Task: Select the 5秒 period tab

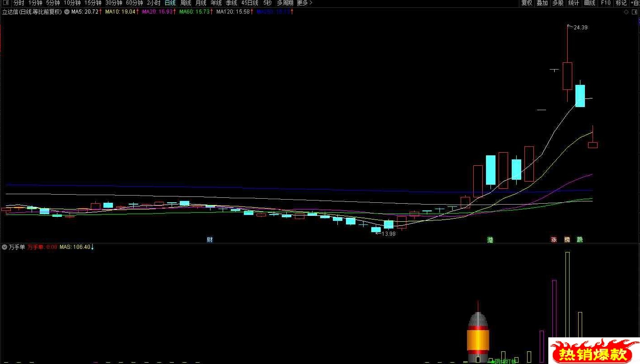Action: [267, 3]
